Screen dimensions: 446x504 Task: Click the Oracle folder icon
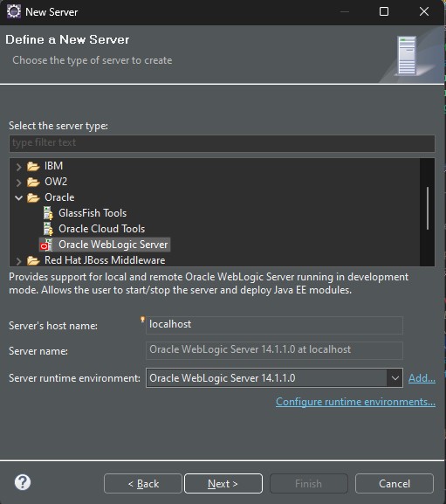click(x=33, y=197)
